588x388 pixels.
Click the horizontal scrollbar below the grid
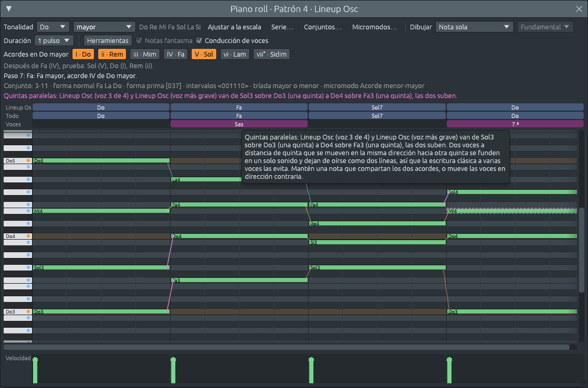(287, 347)
